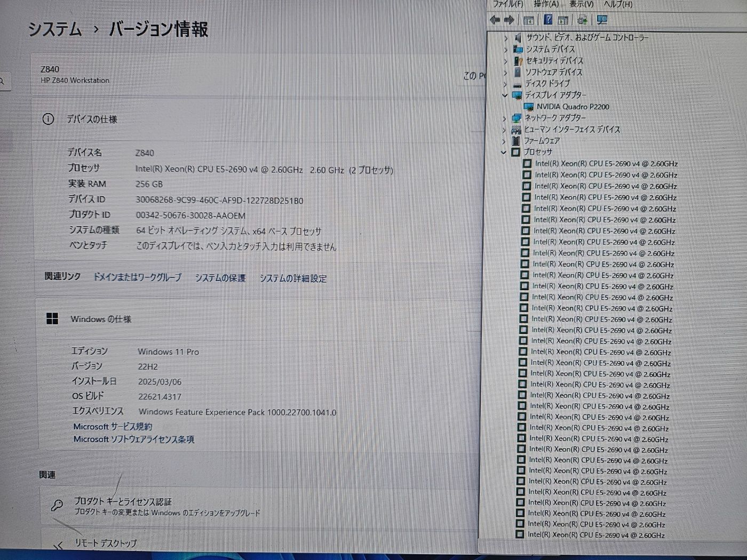Viewport: 747px width, 560px height.
Task: Open システムの詳細設定 link
Action: pyautogui.click(x=293, y=278)
